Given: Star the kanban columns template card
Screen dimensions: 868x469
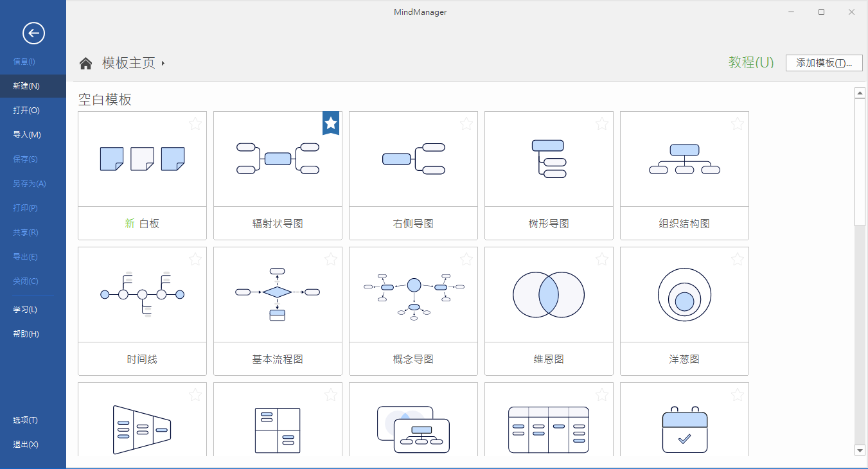Looking at the screenshot, I should click(602, 394).
